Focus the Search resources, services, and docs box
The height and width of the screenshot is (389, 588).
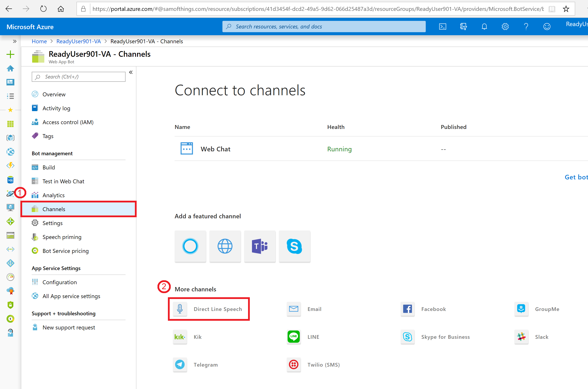click(x=324, y=27)
